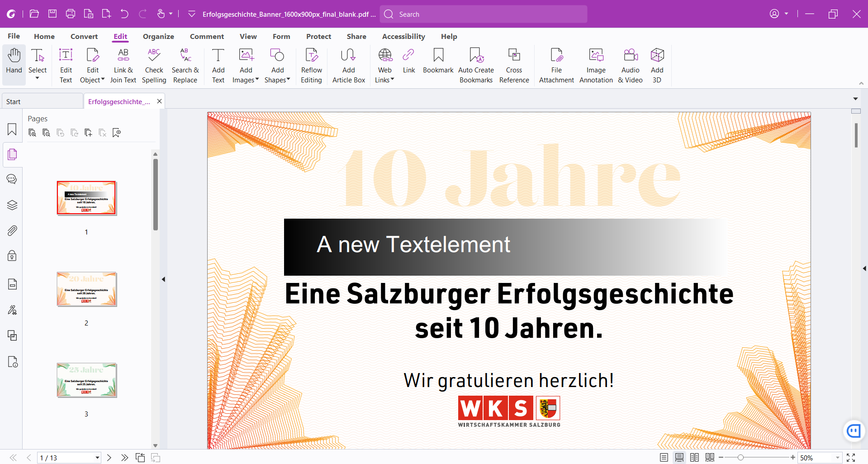Insert Audio & Video

point(631,65)
